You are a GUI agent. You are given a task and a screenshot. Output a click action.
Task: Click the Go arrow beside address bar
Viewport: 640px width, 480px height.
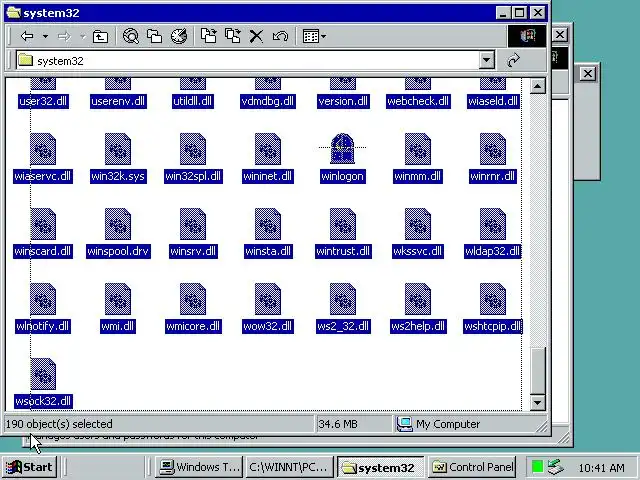(x=513, y=60)
